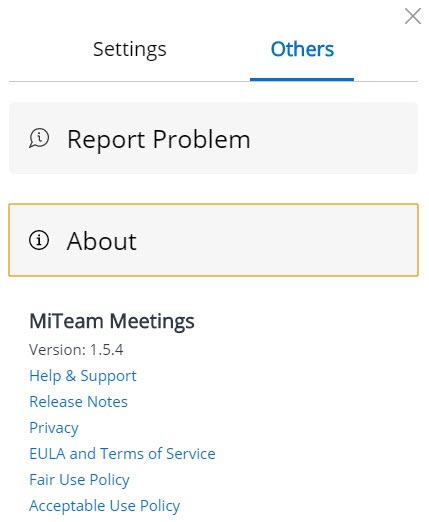Click the MiTeam Meetings heading
Screen dimensions: 429x522
pyautogui.click(x=112, y=321)
